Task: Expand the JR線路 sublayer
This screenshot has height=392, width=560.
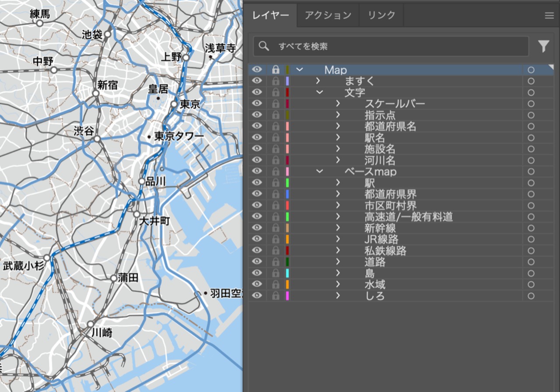Action: (x=338, y=239)
